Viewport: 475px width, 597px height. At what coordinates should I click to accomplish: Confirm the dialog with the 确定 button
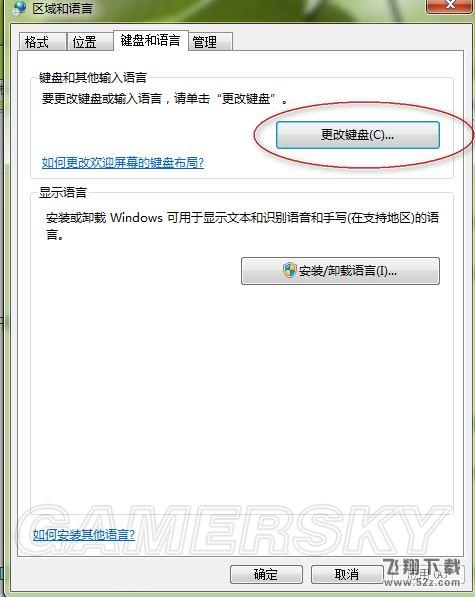[x=266, y=574]
